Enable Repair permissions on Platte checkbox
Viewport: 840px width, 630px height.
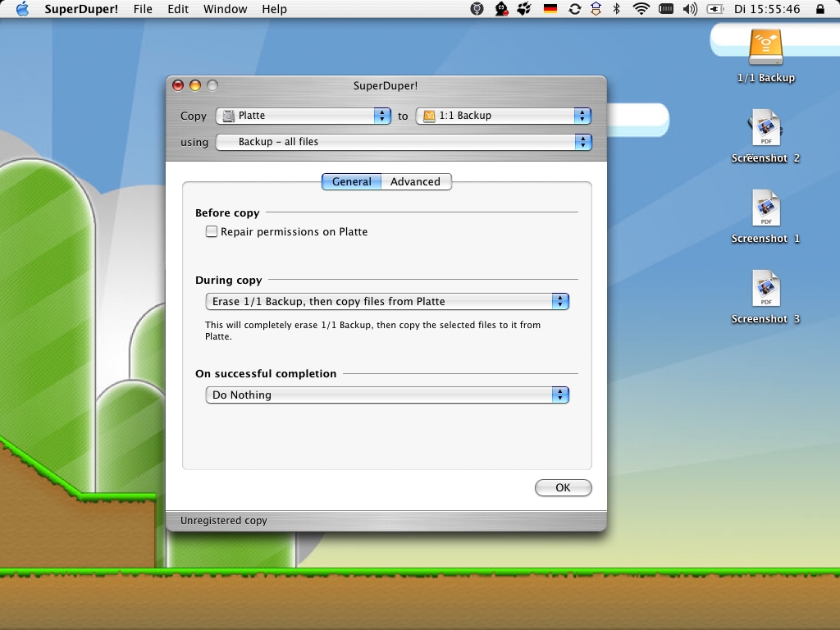click(x=212, y=231)
